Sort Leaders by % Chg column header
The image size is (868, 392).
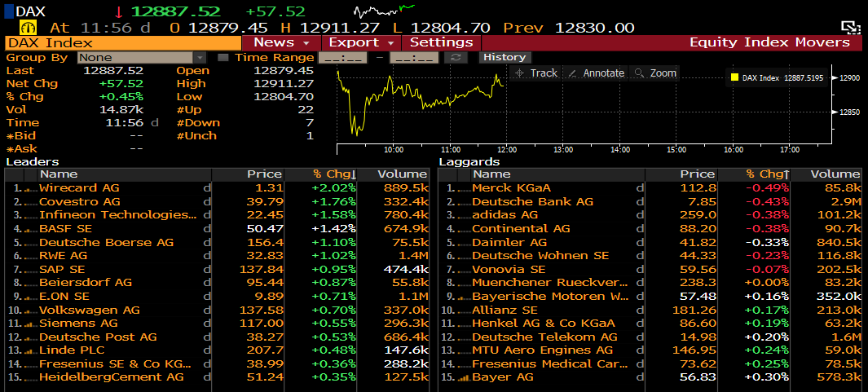tap(321, 174)
